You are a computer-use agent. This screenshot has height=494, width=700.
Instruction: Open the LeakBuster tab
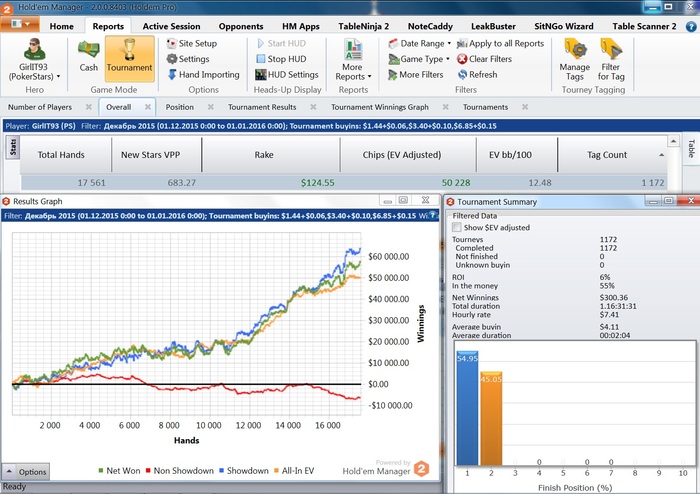click(x=493, y=26)
